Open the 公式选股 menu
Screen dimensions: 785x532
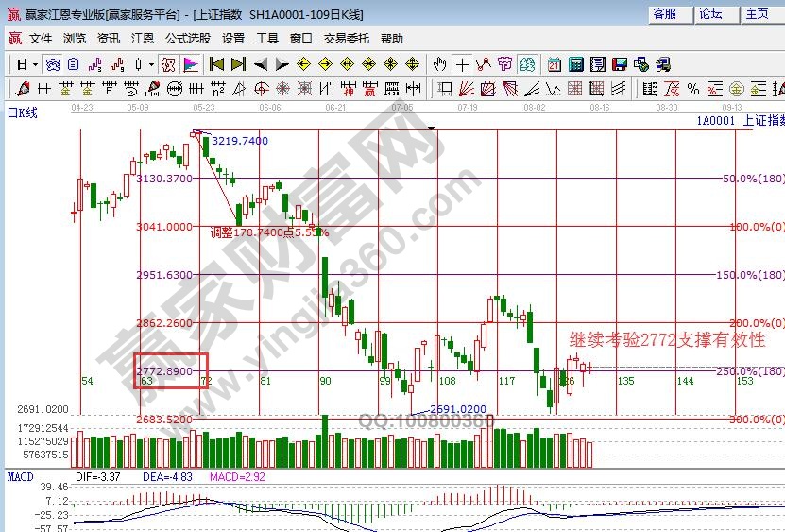(x=188, y=39)
